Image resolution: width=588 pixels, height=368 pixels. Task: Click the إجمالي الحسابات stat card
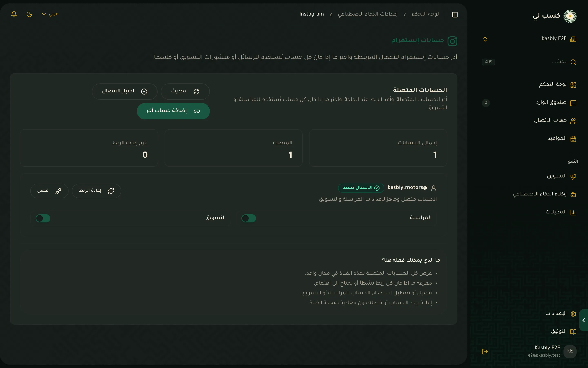tap(378, 148)
